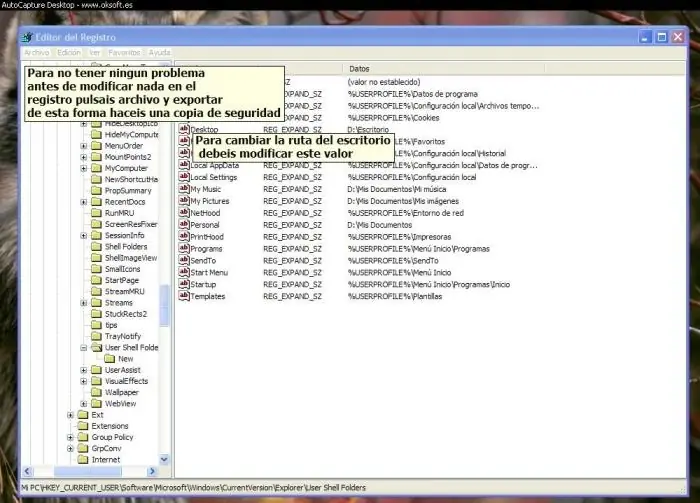
Task: Select the My Pictures value icon
Action: pyautogui.click(x=184, y=200)
